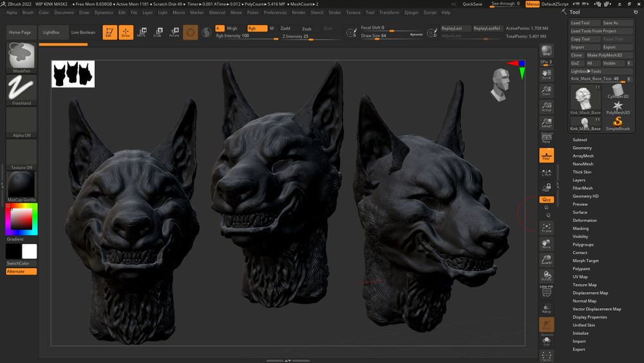
Task: Click the Move view icon in right shelf
Action: 546,243
